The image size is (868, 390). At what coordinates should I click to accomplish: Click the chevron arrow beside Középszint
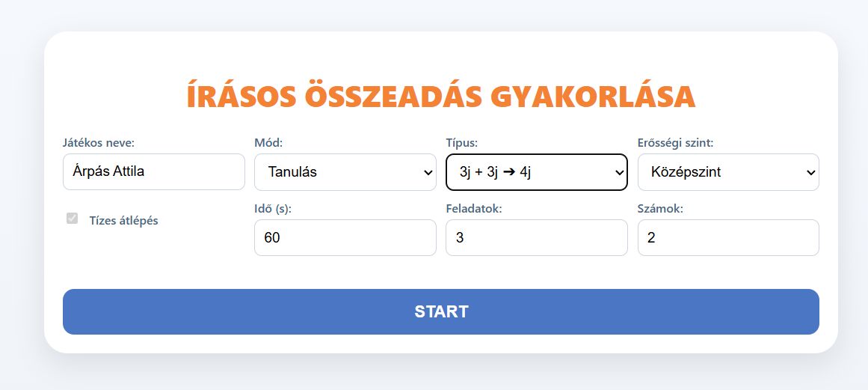pos(811,173)
